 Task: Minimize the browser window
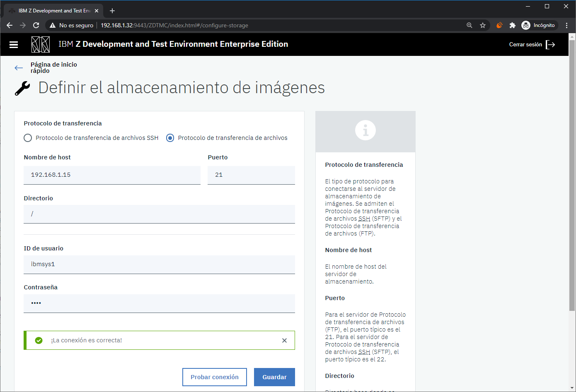pyautogui.click(x=528, y=6)
